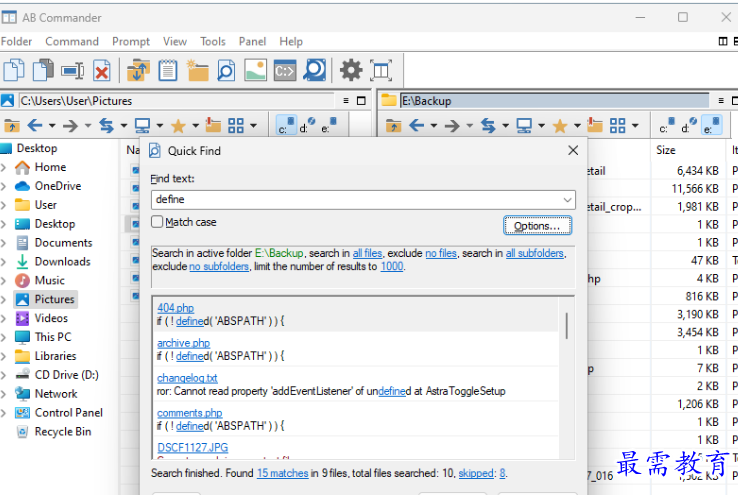Click the Options... button

coord(537,225)
